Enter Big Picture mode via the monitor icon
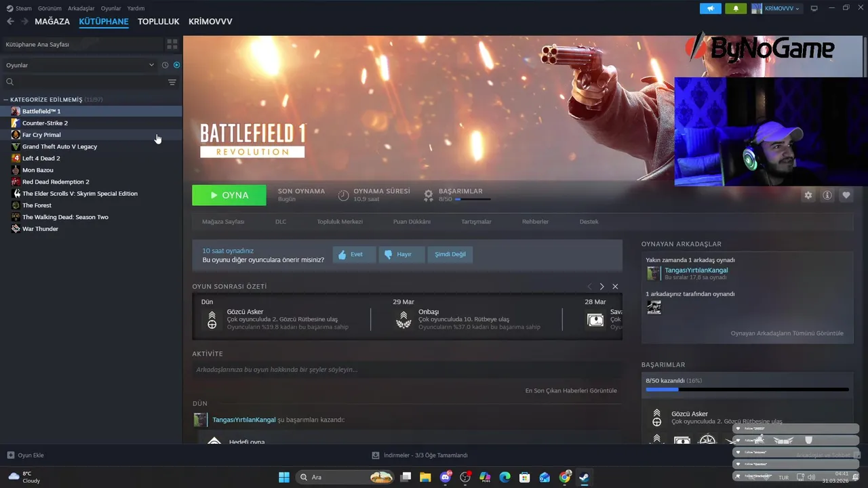868x488 pixels. tap(814, 8)
